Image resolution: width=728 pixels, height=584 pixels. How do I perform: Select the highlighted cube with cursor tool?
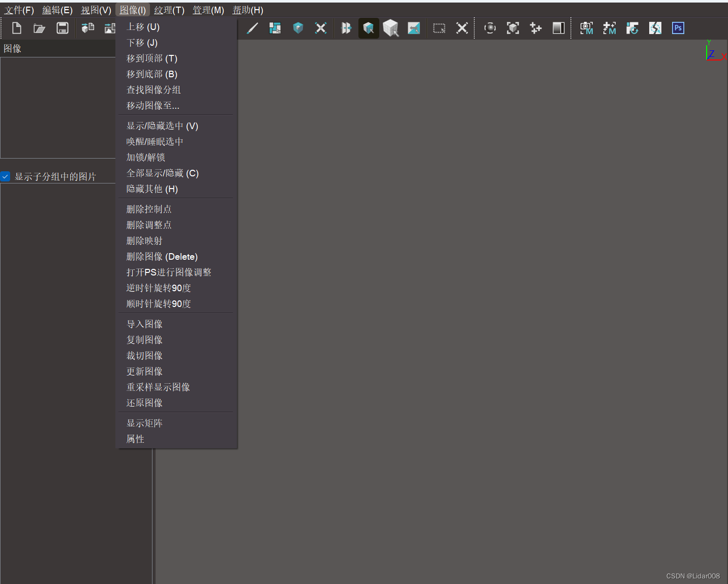tap(369, 28)
